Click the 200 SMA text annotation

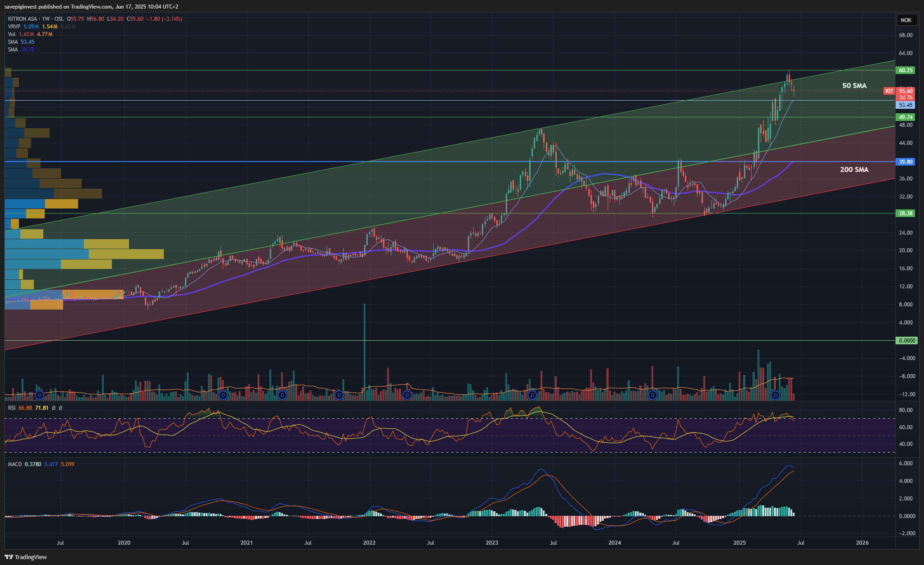coord(854,170)
